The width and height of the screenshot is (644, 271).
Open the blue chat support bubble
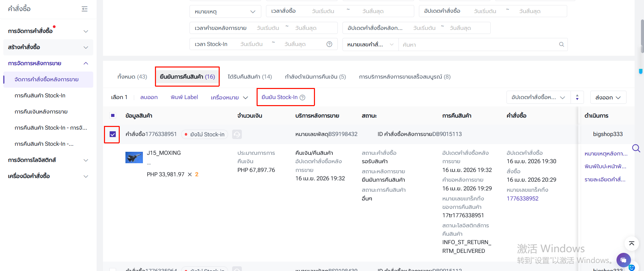pos(623,260)
